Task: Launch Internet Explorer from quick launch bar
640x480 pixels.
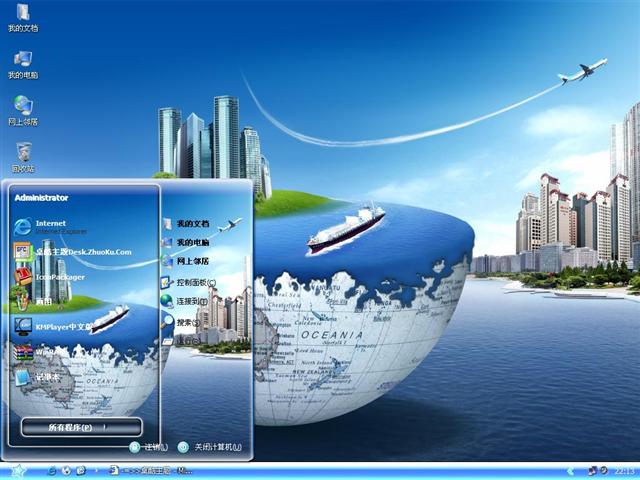Action: pyautogui.click(x=52, y=471)
